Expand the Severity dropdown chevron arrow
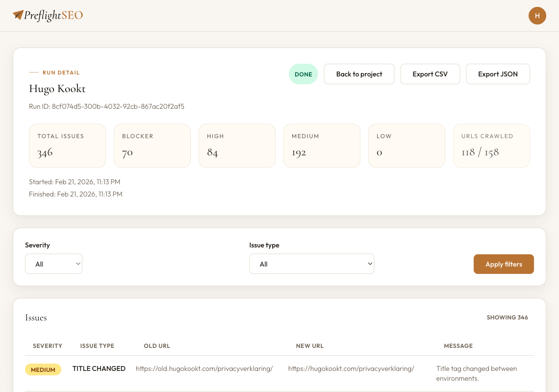Image resolution: width=559 pixels, height=392 pixels. pos(77,264)
